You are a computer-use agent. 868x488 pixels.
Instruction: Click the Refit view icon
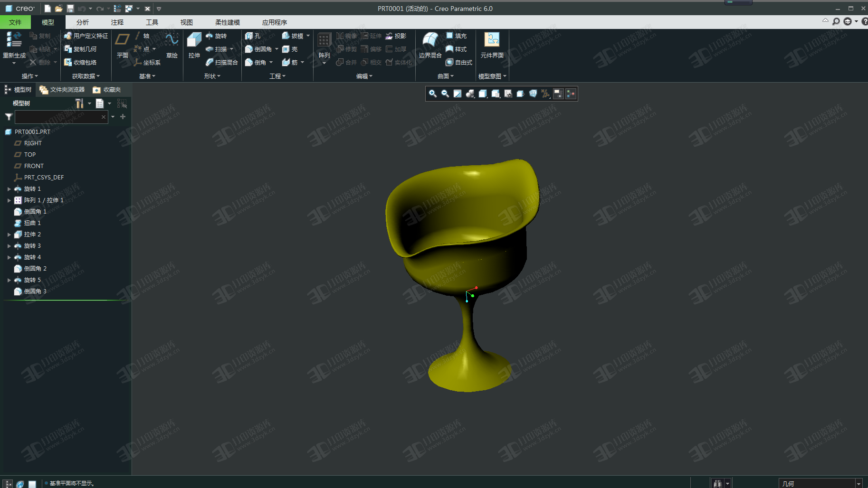click(458, 94)
